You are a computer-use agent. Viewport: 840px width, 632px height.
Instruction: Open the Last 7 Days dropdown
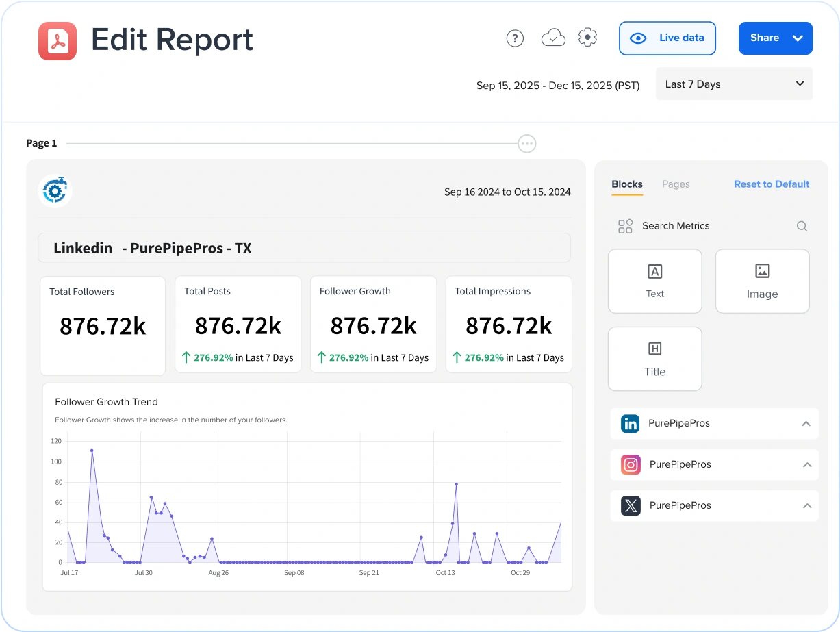tap(734, 84)
